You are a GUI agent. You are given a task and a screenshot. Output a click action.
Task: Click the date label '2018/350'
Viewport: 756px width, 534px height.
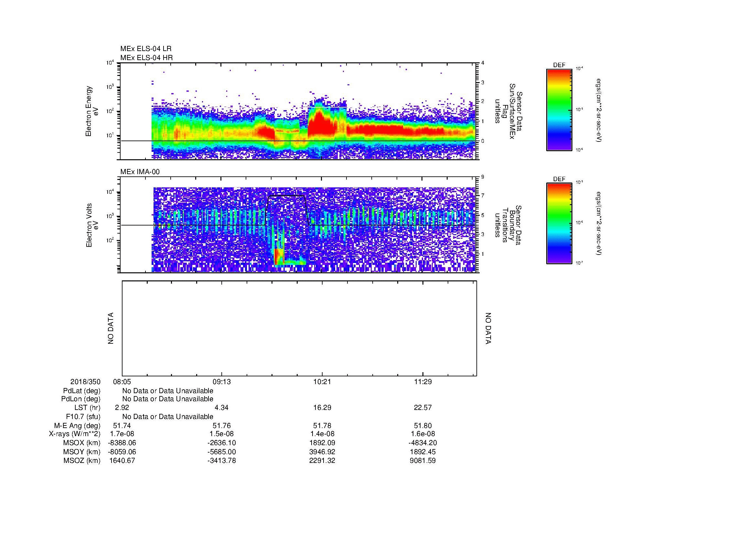pyautogui.click(x=85, y=382)
